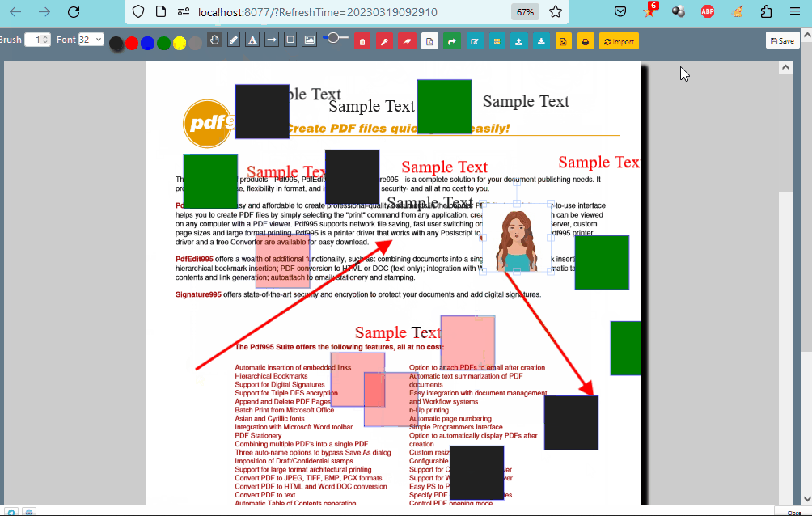
Task: Click the shield tracking protection icon
Action: pos(137,11)
